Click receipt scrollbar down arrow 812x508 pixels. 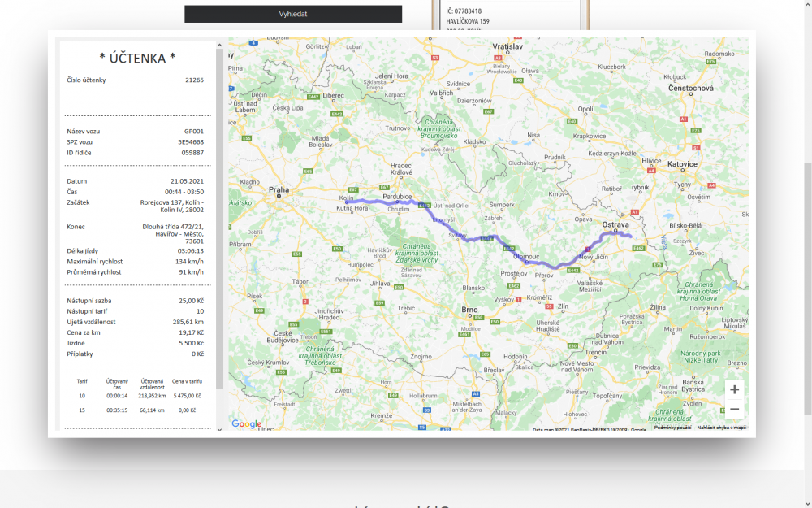[219, 429]
